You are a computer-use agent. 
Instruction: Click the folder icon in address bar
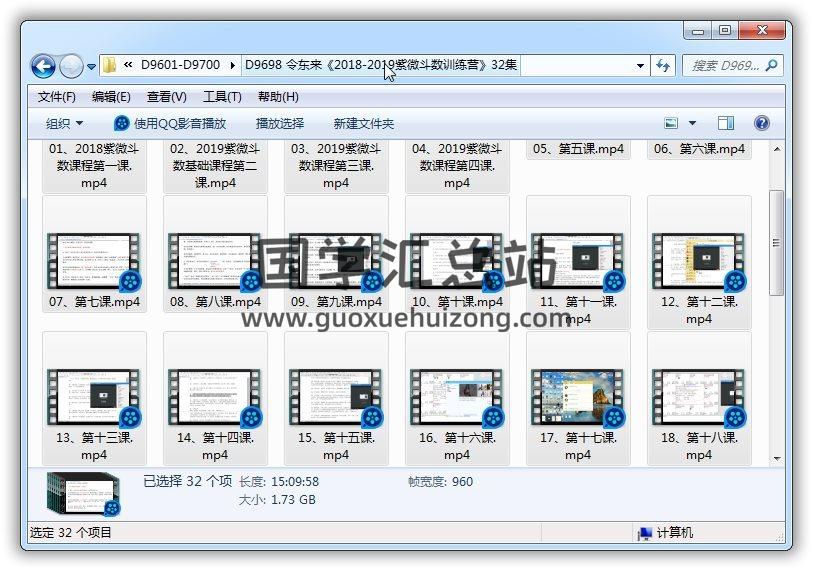coord(109,65)
